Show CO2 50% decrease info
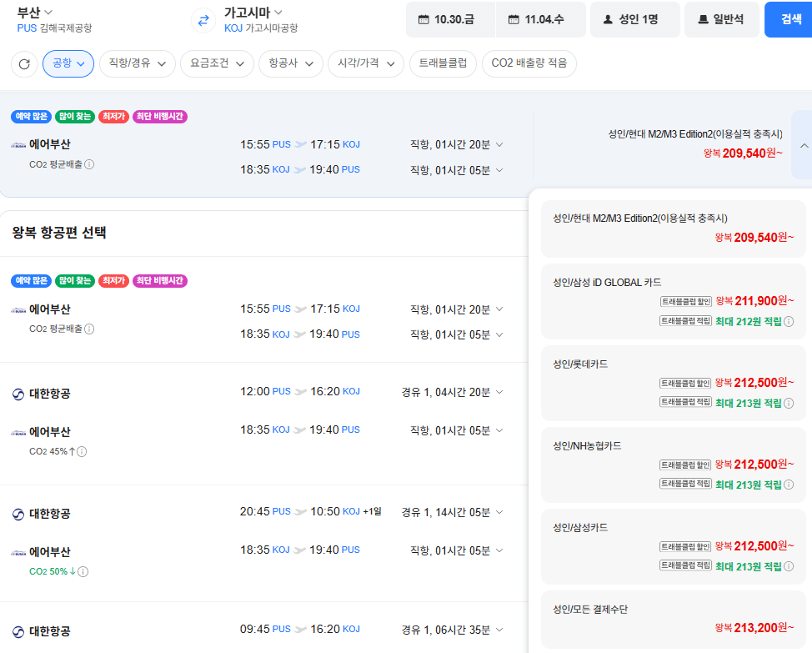This screenshot has width=812, height=653. tap(83, 572)
